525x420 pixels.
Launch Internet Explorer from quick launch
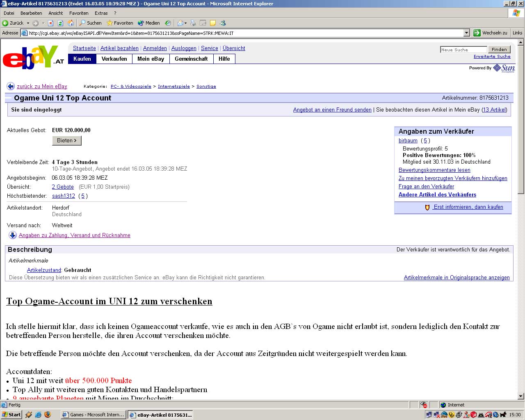click(x=38, y=415)
